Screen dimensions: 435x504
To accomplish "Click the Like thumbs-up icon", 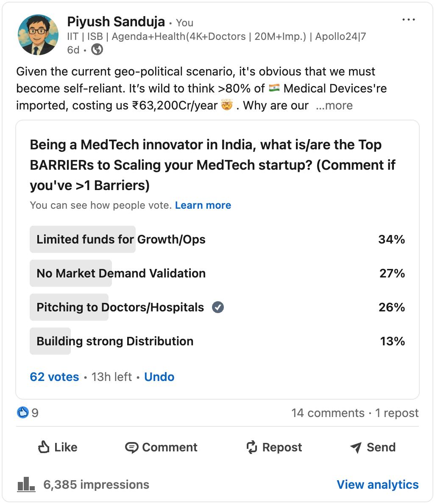I will [x=44, y=447].
